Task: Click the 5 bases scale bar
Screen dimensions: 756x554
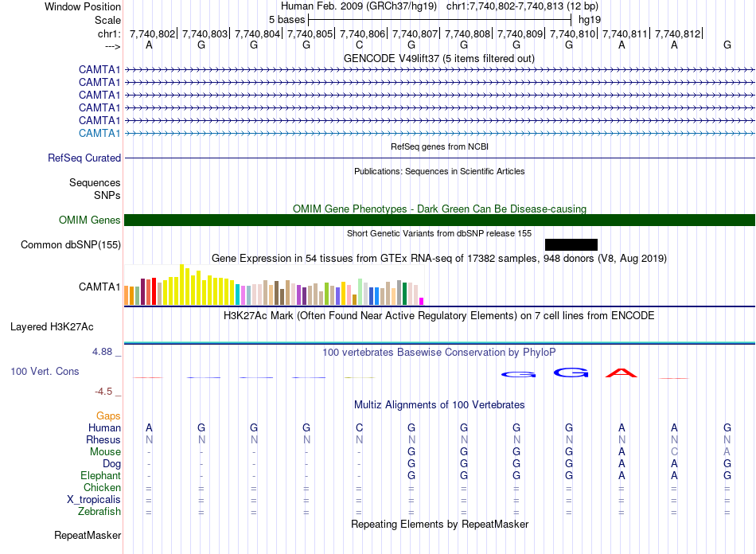Action: 440,20
